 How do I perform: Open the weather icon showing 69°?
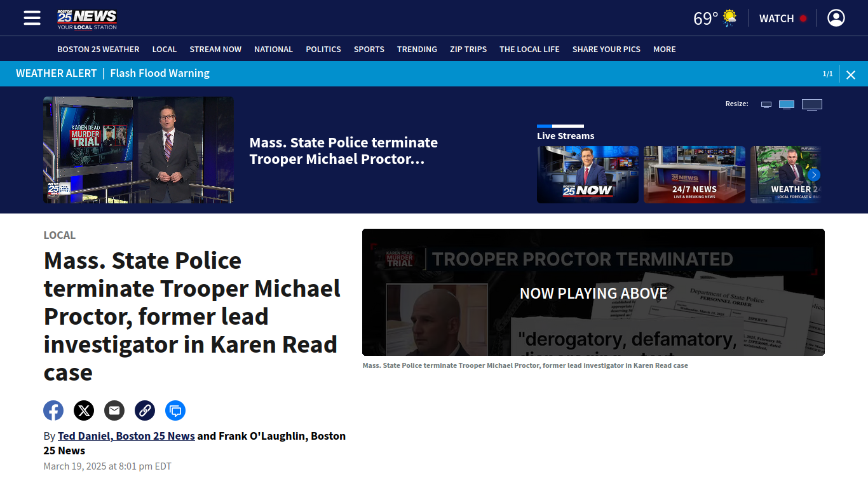729,18
